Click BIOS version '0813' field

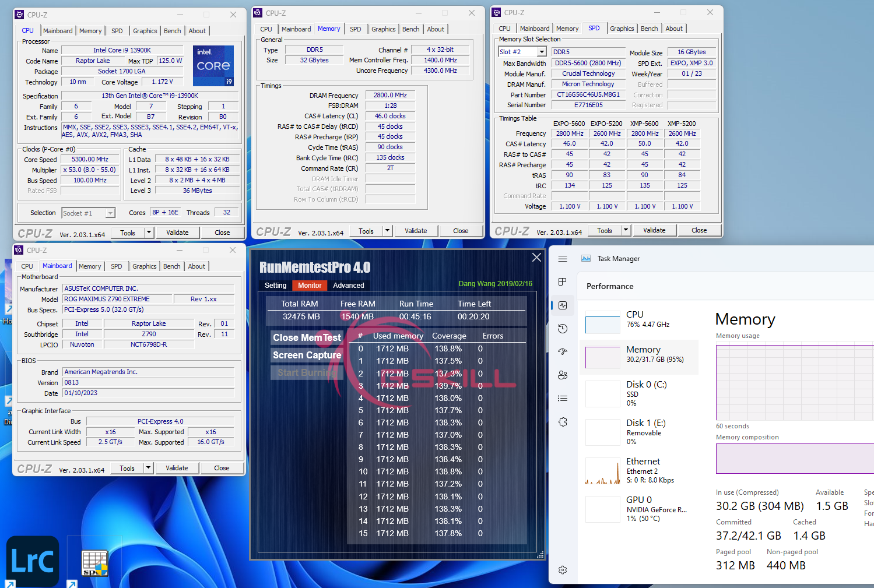[x=149, y=382]
